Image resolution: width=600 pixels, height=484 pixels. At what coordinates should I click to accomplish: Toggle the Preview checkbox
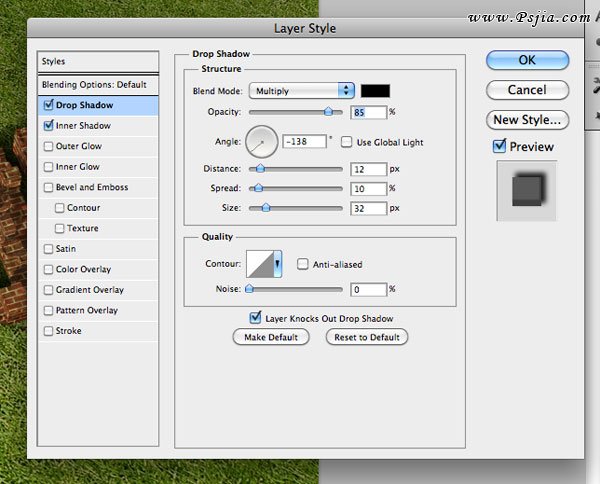500,147
